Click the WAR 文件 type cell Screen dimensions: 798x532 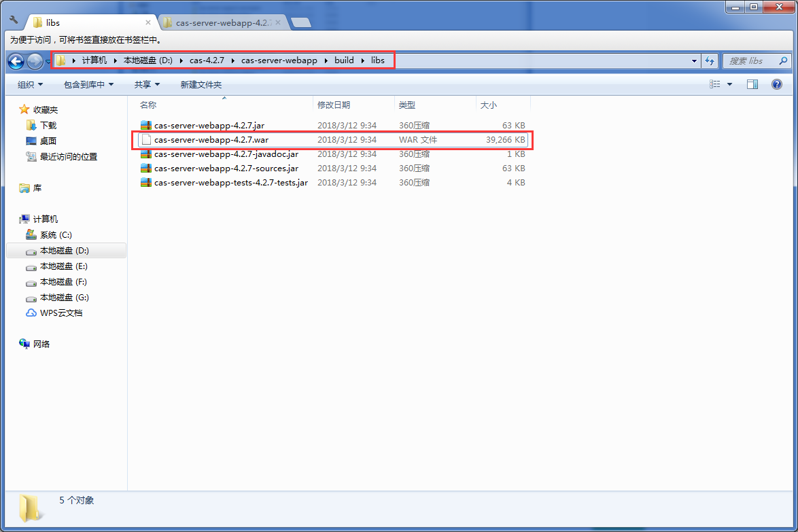pos(418,139)
